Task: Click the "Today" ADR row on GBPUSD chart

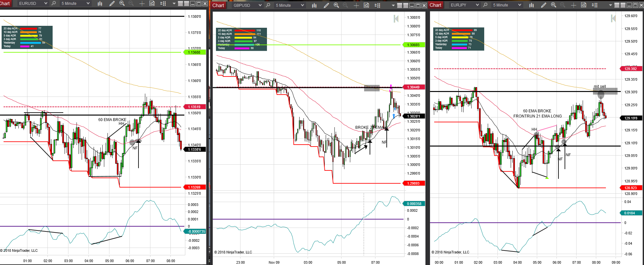Action: [x=236, y=48]
